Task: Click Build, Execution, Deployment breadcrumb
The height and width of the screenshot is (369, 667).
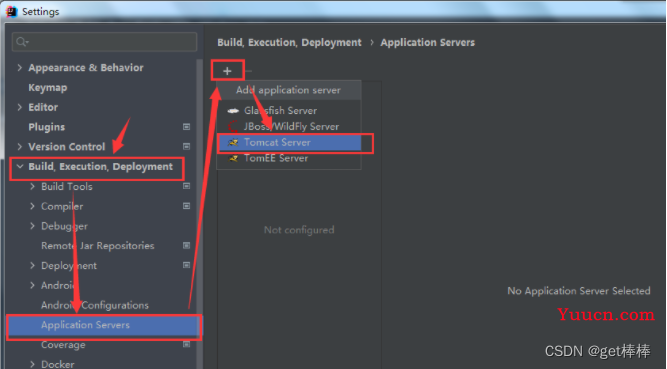Action: (289, 42)
